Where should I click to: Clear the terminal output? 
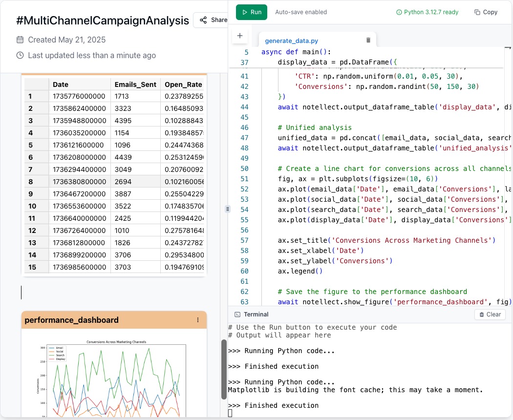coord(490,315)
